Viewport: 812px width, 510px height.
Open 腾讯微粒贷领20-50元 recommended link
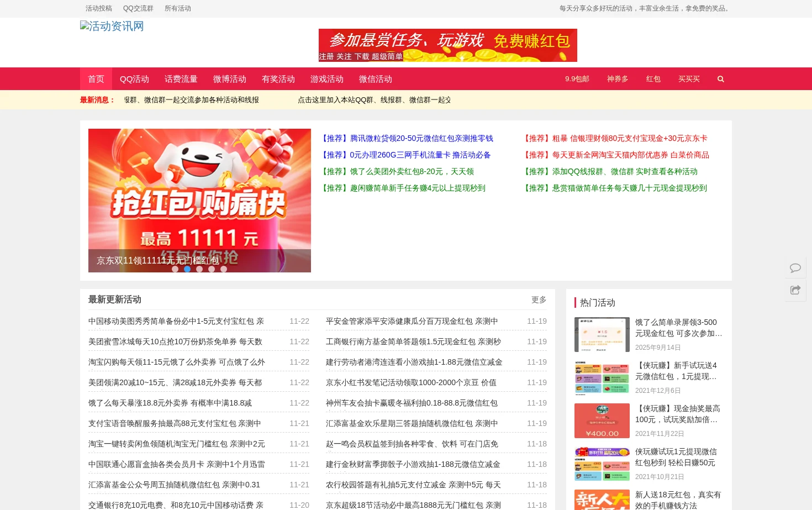pyautogui.click(x=407, y=138)
